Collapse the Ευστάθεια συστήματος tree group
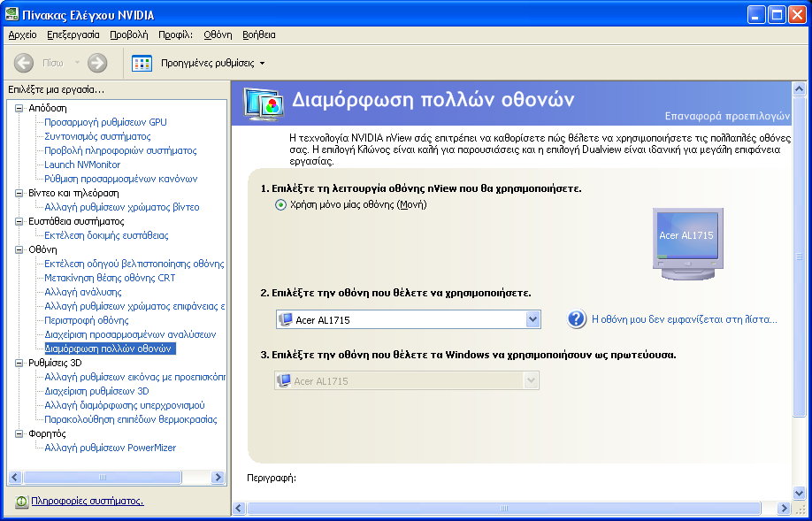 [19, 222]
